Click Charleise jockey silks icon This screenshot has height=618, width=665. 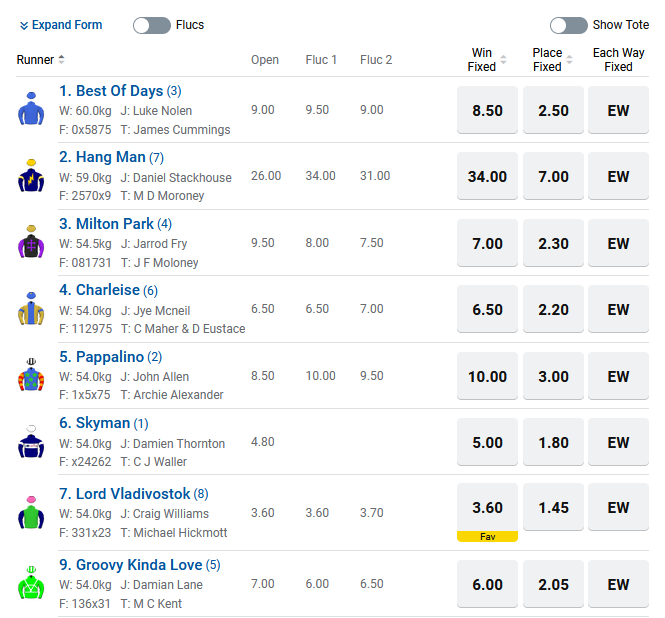click(32, 309)
